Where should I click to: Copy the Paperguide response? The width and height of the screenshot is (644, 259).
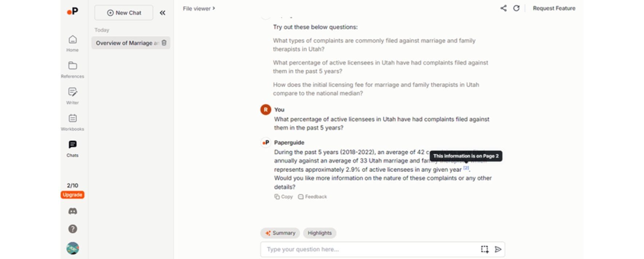(x=284, y=197)
